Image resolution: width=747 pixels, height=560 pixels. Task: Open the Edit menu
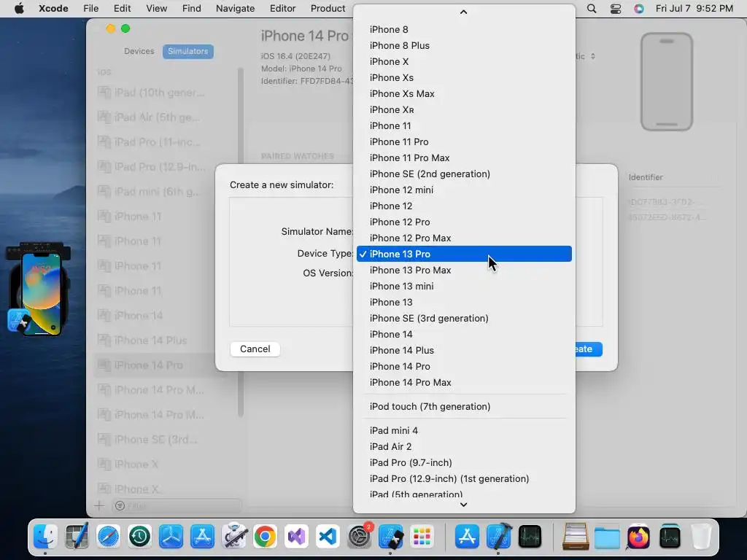click(122, 9)
